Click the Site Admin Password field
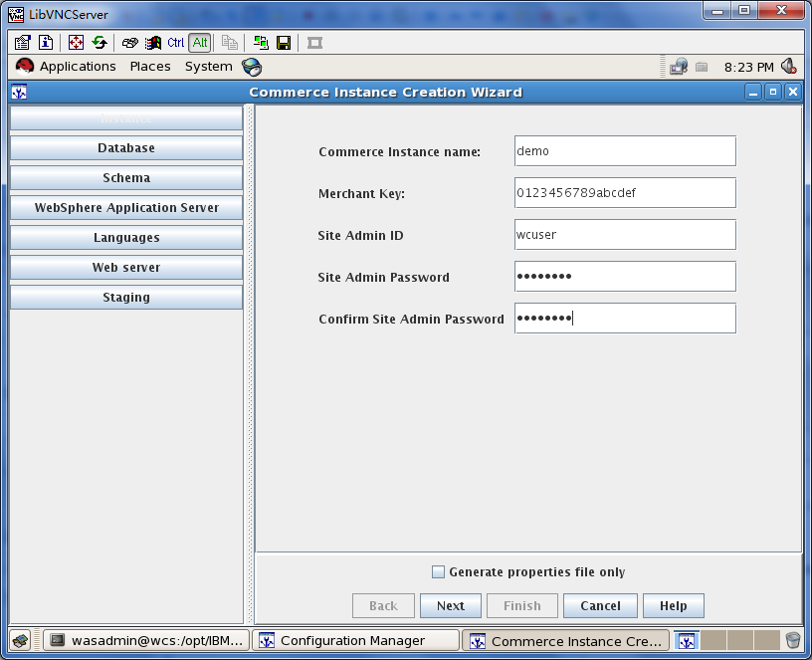Image resolution: width=812 pixels, height=660 pixels. pos(625,276)
